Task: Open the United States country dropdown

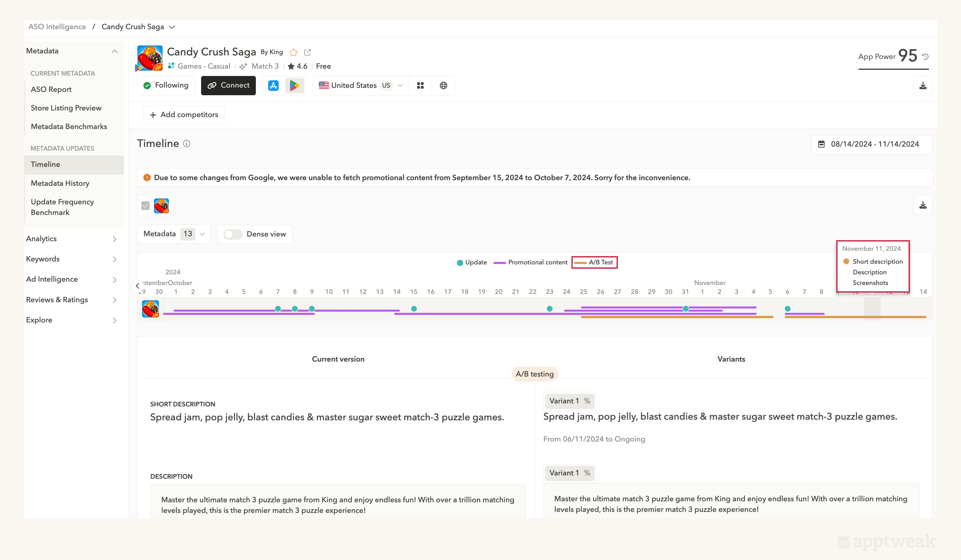Action: (x=360, y=85)
